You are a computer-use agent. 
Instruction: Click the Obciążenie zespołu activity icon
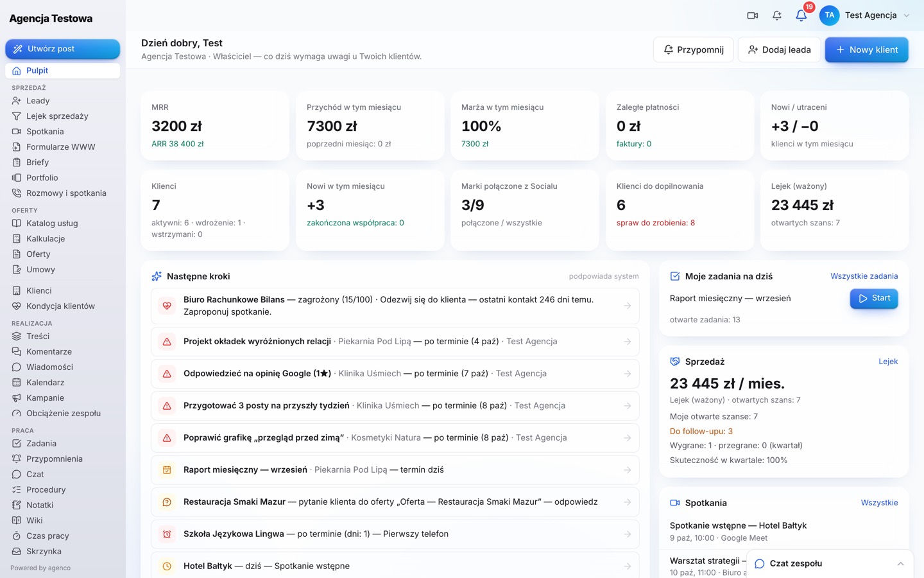(x=17, y=414)
